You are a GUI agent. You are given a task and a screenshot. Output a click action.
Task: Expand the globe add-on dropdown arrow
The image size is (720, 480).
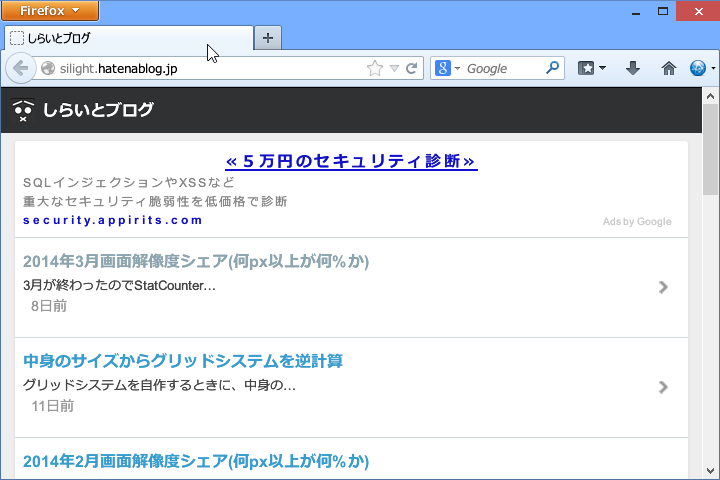(713, 68)
